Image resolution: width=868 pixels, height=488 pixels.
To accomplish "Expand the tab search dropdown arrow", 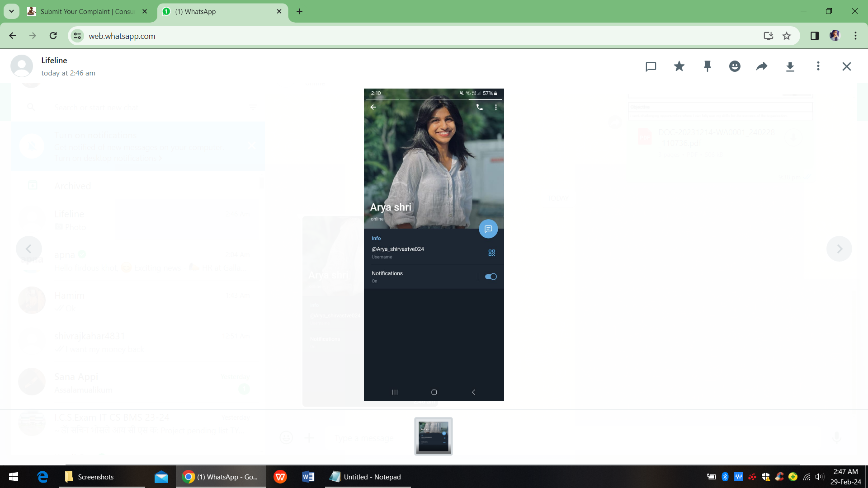I will [x=11, y=11].
